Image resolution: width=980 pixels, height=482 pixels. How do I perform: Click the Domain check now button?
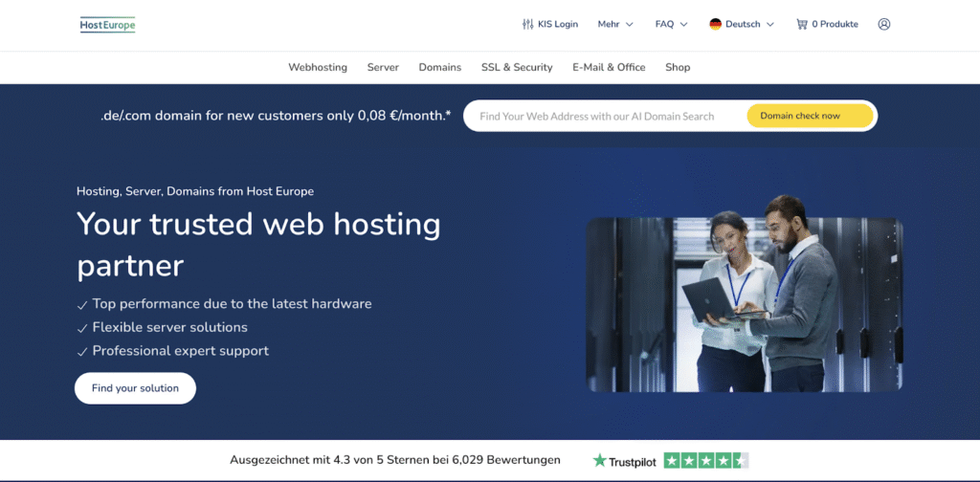(810, 116)
